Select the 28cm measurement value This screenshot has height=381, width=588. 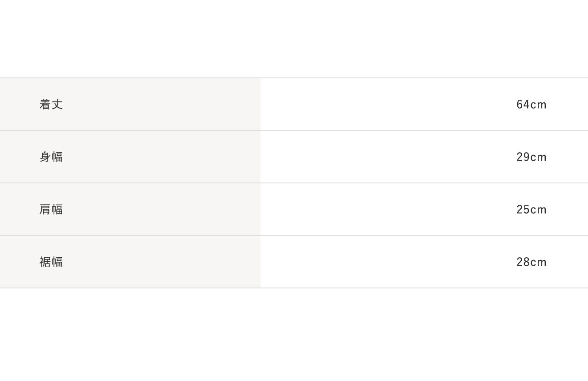click(x=531, y=262)
